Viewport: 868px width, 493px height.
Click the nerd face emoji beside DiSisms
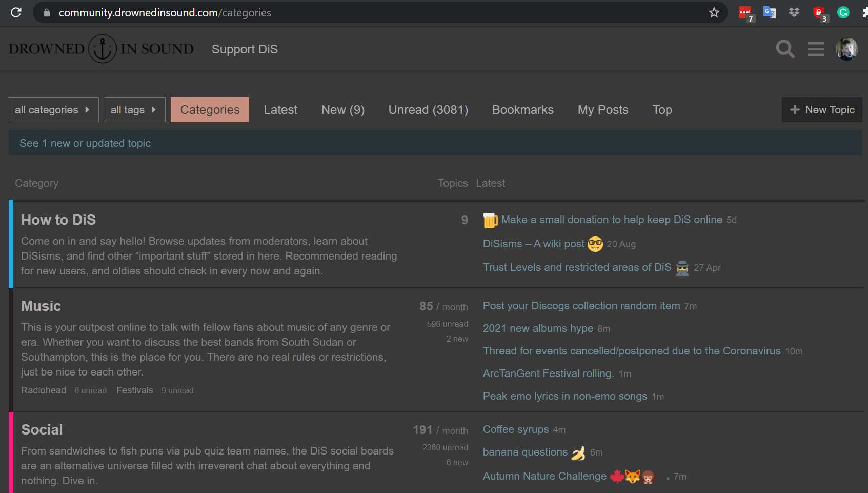(x=595, y=244)
